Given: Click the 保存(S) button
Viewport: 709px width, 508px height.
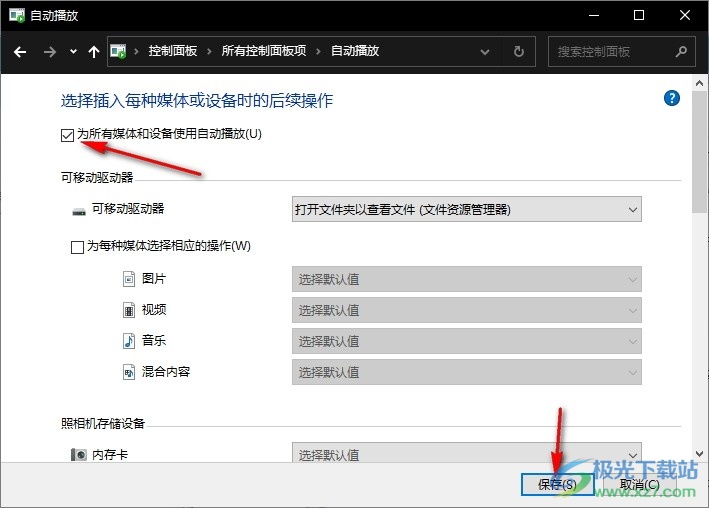Looking at the screenshot, I should click(x=557, y=484).
